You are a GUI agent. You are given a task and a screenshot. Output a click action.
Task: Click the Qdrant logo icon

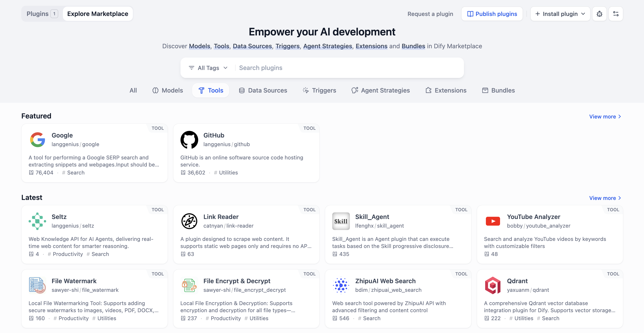493,285
